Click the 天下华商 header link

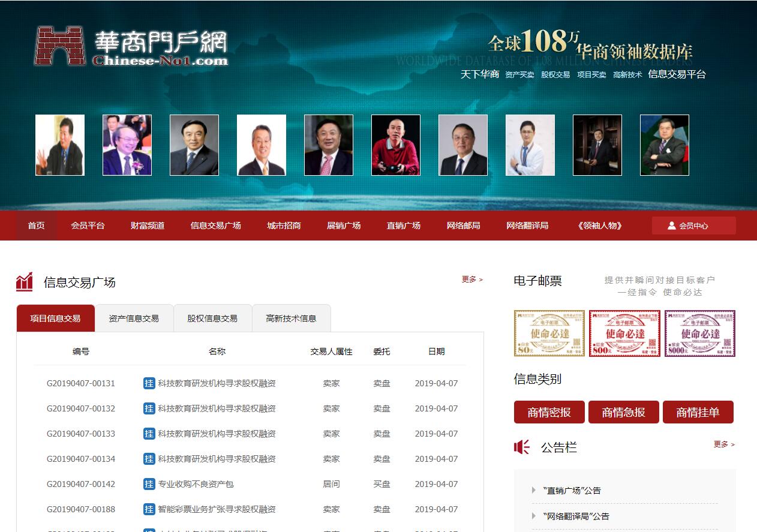pos(480,74)
